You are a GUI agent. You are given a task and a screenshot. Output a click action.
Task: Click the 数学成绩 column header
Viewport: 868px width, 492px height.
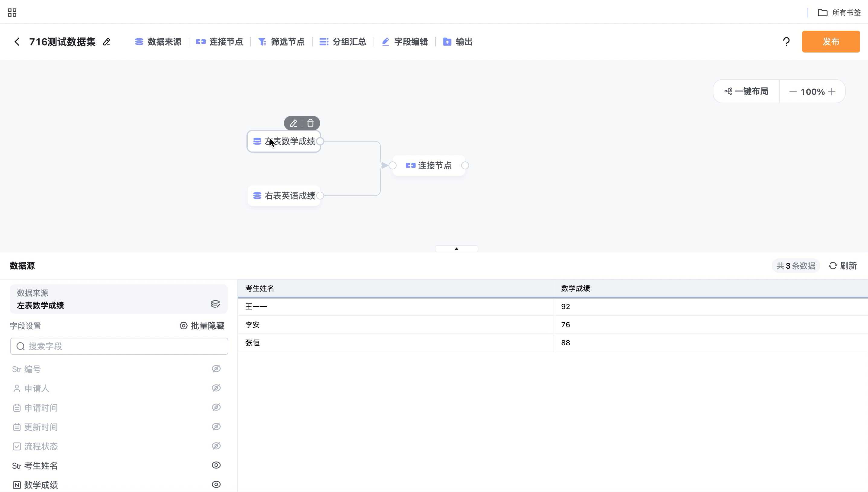[x=711, y=288]
